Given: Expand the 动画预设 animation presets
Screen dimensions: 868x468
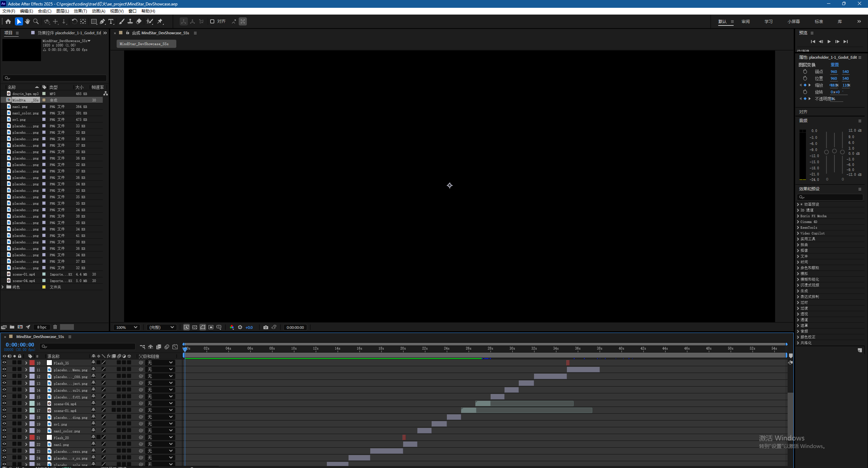Looking at the screenshot, I should (798, 204).
